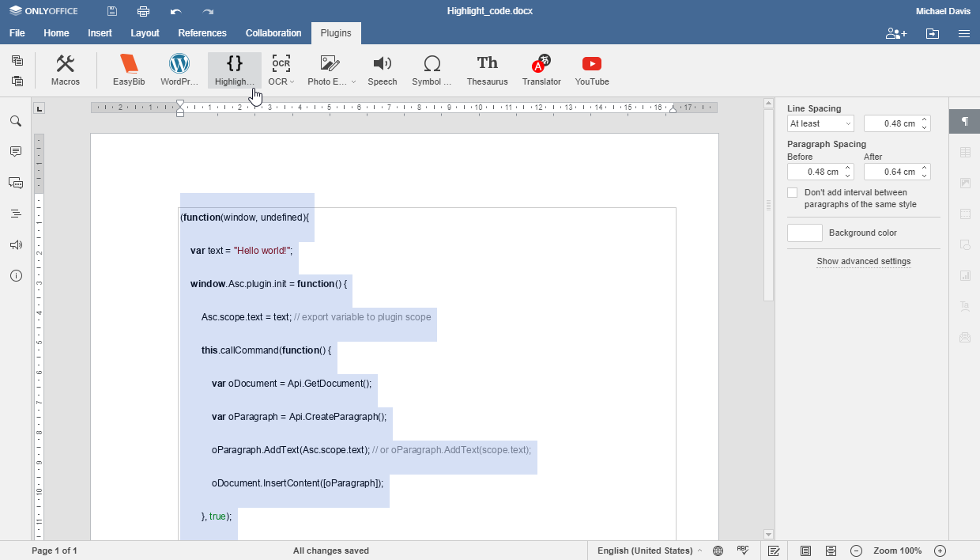
Task: Open table settings in right sidebar
Action: tap(965, 153)
